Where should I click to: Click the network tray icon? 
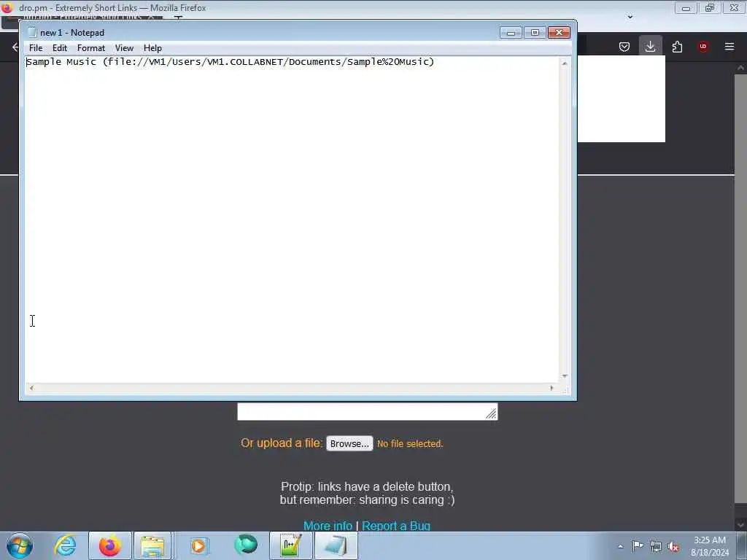click(x=656, y=547)
